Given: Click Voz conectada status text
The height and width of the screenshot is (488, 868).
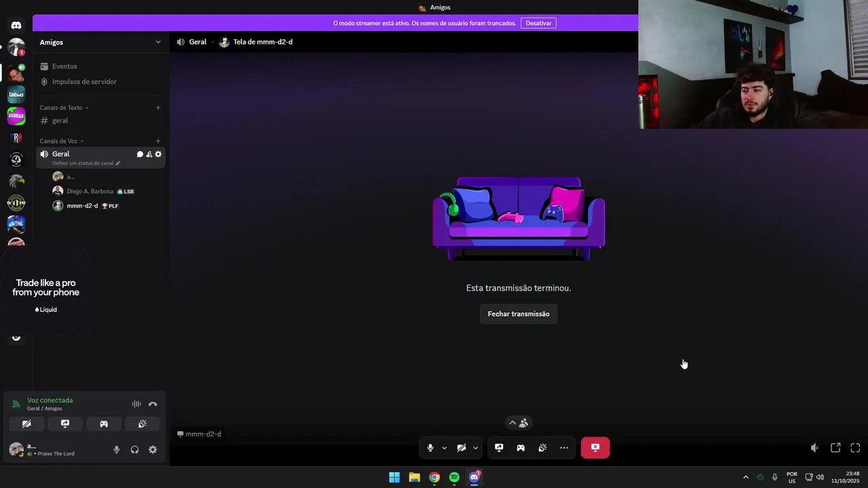Looking at the screenshot, I should pos(50,401).
